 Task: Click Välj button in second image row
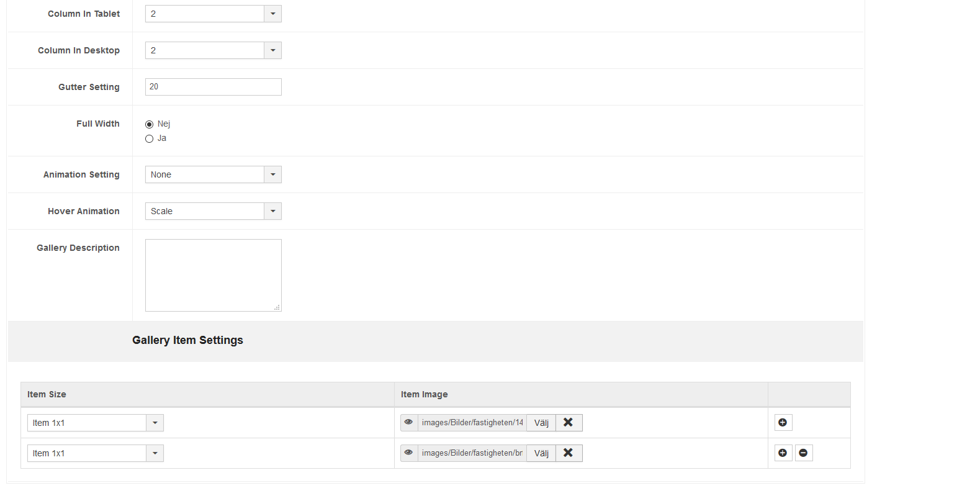pyautogui.click(x=541, y=453)
